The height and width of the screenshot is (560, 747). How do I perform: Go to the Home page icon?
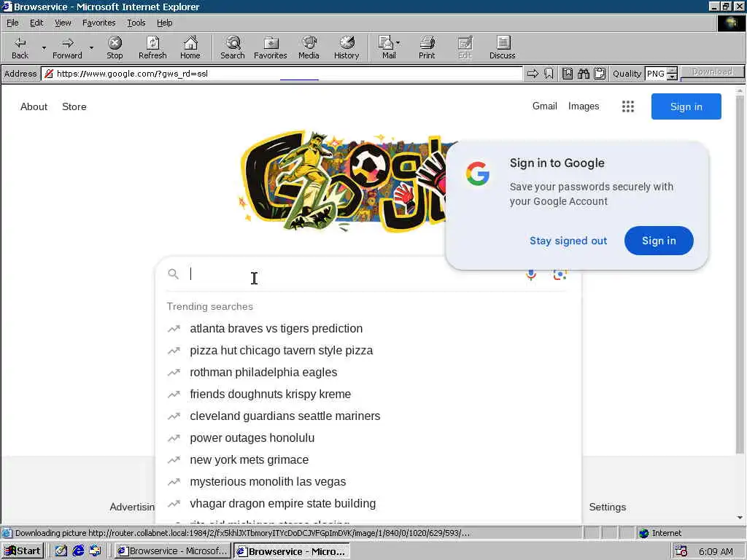[x=190, y=47]
